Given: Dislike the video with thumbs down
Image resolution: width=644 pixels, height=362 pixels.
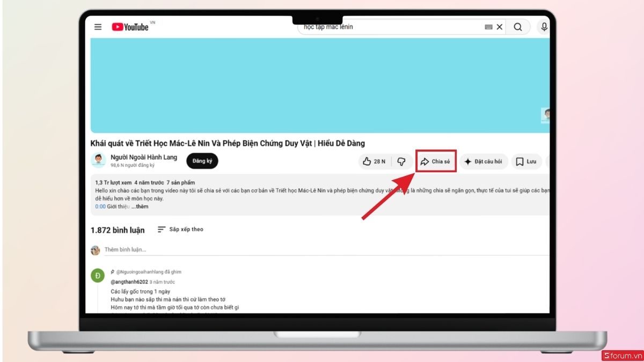Looking at the screenshot, I should tap(402, 161).
